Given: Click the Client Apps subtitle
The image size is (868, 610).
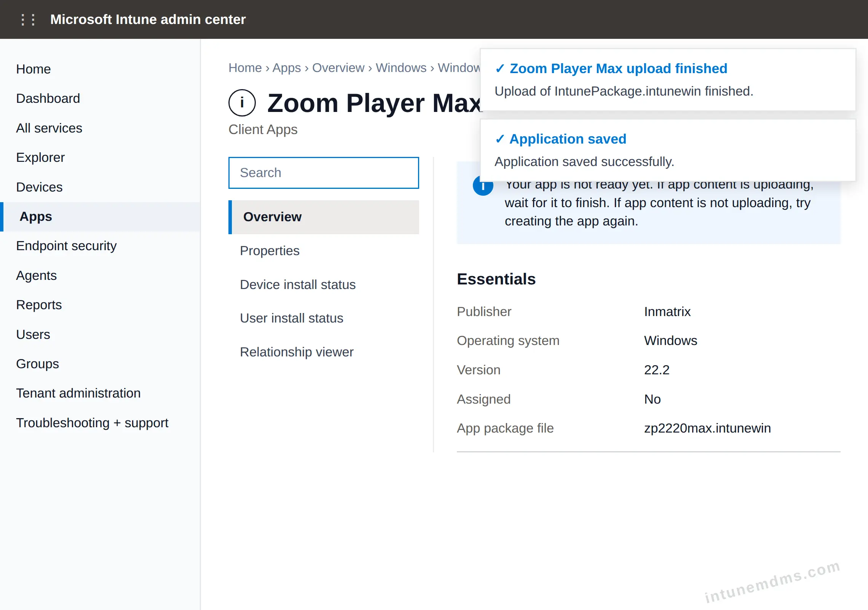Looking at the screenshot, I should pos(263,130).
